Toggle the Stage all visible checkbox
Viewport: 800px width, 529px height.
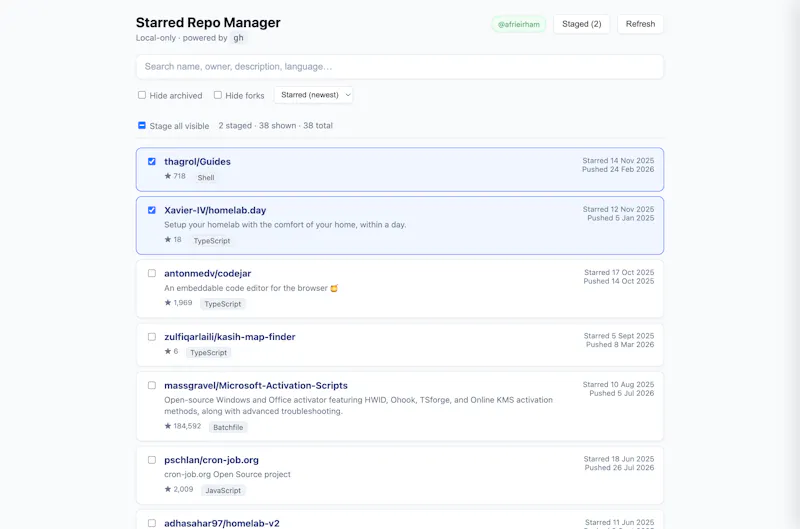pyautogui.click(x=142, y=125)
